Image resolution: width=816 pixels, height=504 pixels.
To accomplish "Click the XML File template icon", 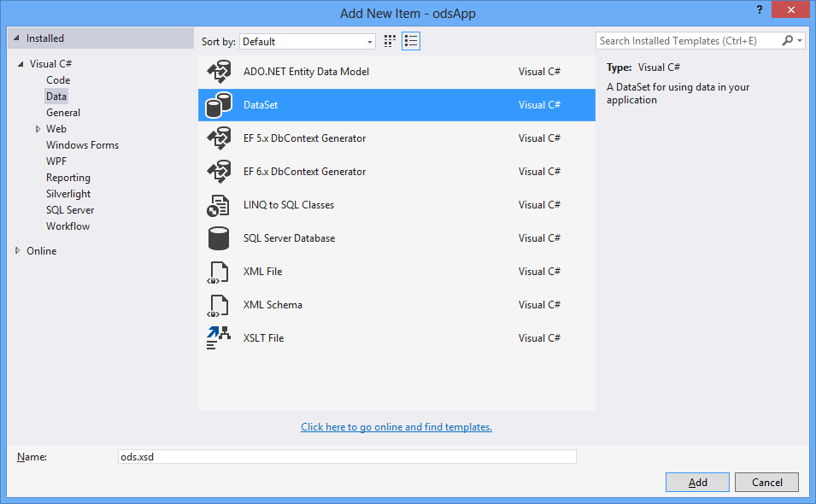I will (x=219, y=272).
